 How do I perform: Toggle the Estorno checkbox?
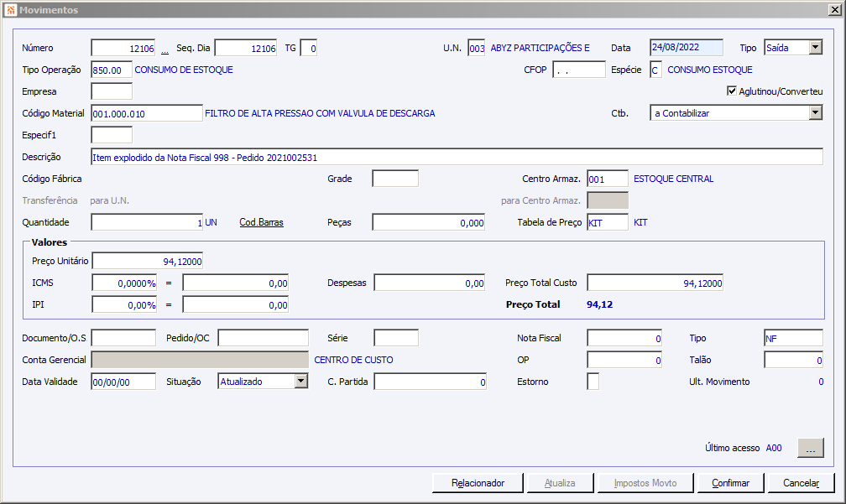(593, 382)
